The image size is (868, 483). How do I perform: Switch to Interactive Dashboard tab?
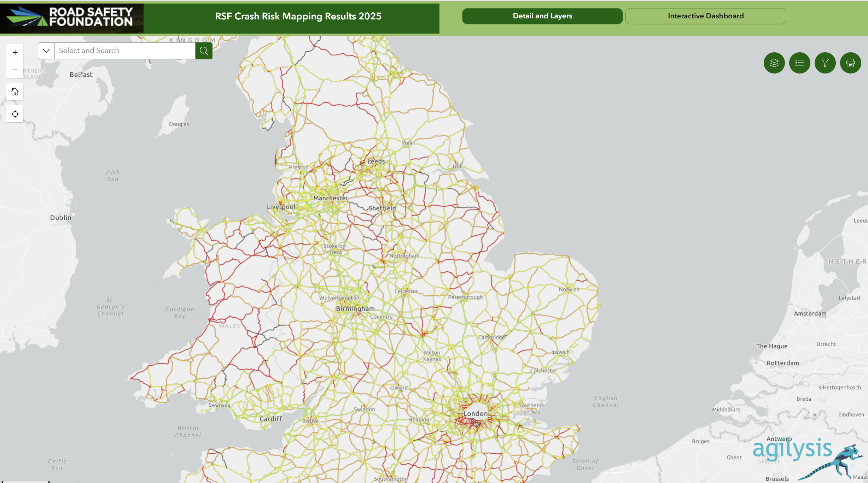(705, 16)
